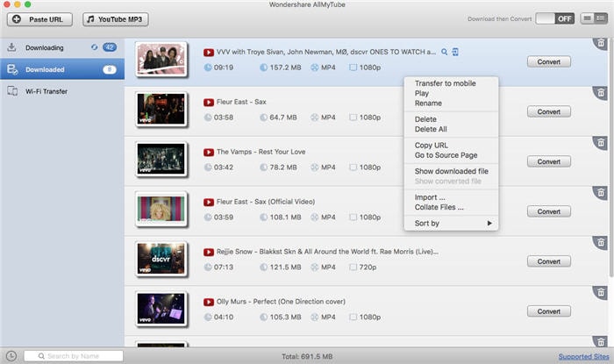Viewport: 614px width, 364px height.
Task: Open Fleur East Official Video thumbnail
Action: tap(161, 209)
